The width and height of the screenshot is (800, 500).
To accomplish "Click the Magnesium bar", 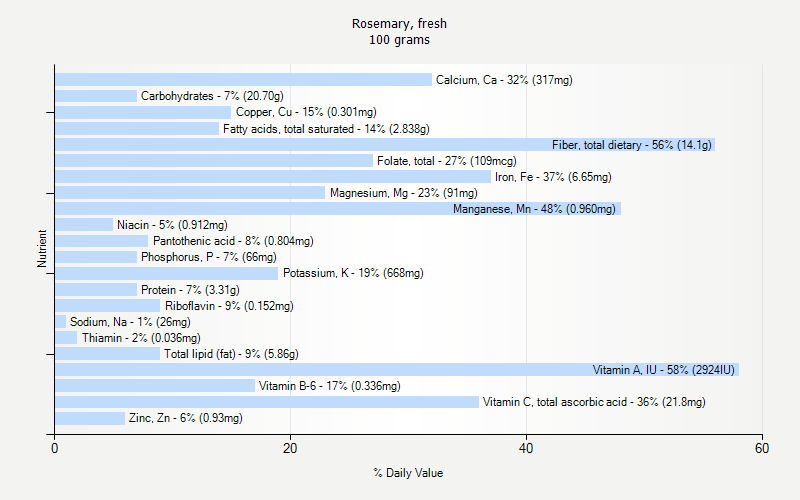I will pos(190,193).
